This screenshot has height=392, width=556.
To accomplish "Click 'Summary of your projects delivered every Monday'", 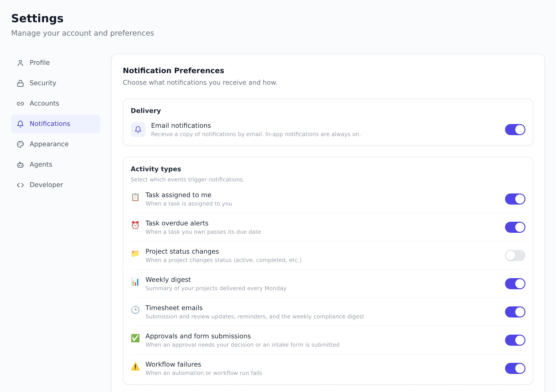I will click(216, 288).
